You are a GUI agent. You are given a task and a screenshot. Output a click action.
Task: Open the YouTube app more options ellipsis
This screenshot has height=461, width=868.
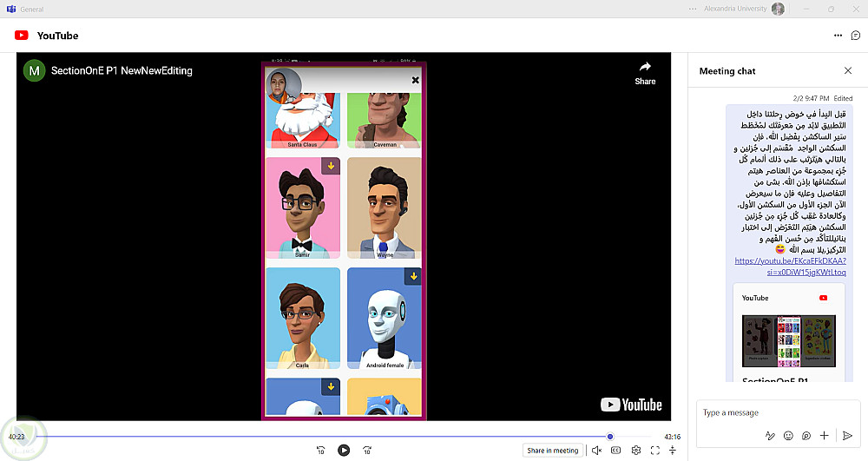click(x=838, y=36)
